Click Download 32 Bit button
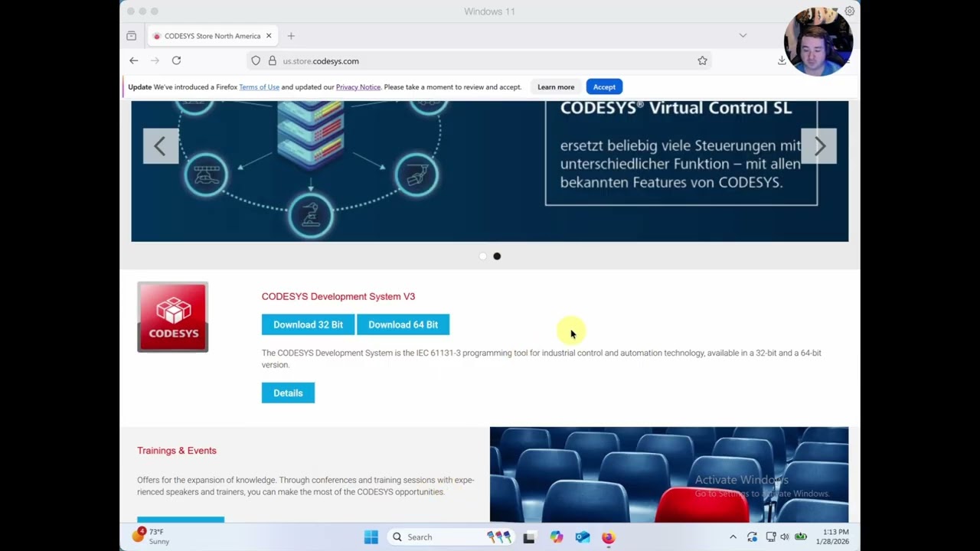The height and width of the screenshot is (551, 980). click(x=308, y=324)
